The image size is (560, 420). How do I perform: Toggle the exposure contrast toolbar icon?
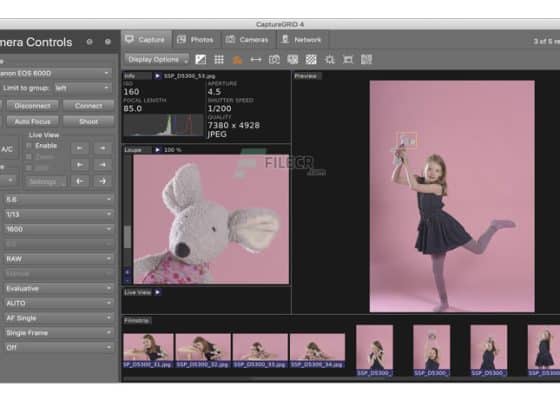[x=201, y=60]
